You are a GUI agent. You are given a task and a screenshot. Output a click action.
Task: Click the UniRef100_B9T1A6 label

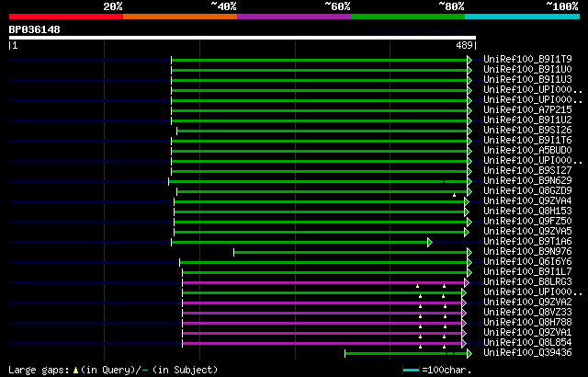click(527, 242)
